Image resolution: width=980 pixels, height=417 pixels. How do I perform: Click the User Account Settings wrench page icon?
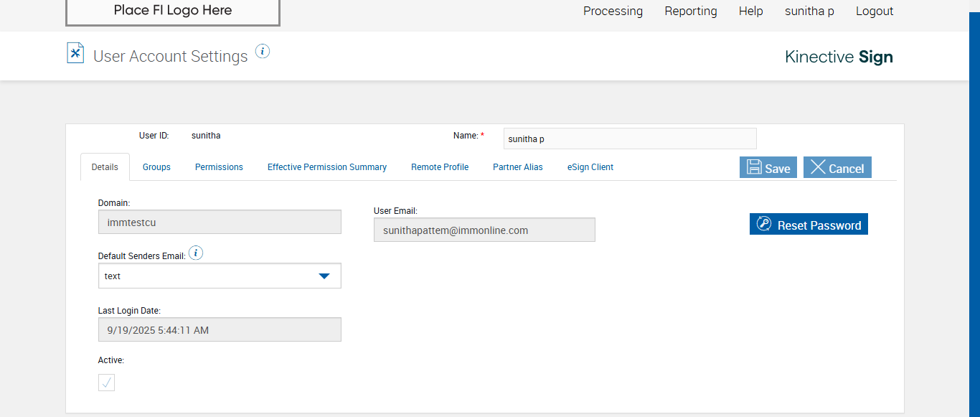(75, 53)
